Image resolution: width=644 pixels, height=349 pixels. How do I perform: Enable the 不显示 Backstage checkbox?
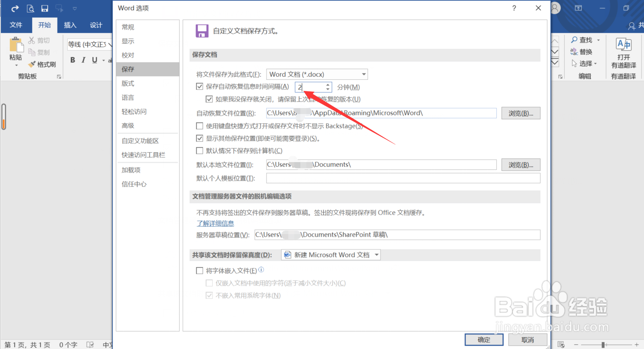coord(200,126)
